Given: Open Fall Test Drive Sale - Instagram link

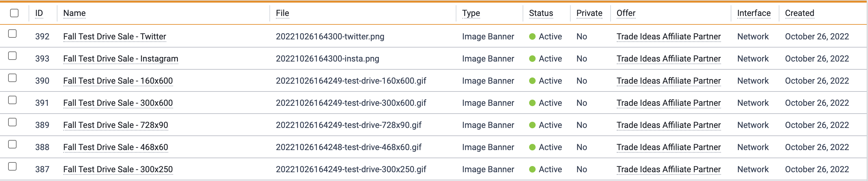Looking at the screenshot, I should point(121,59).
